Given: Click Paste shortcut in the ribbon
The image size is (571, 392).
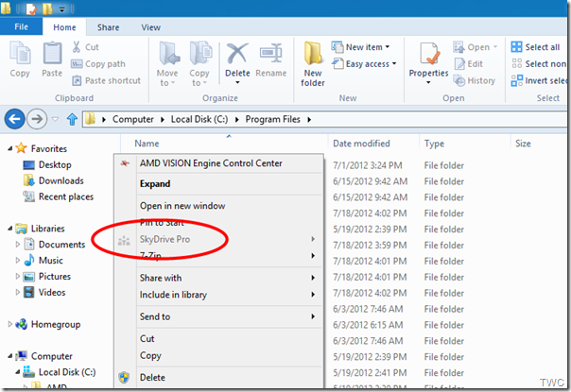Looking at the screenshot, I should click(106, 80).
